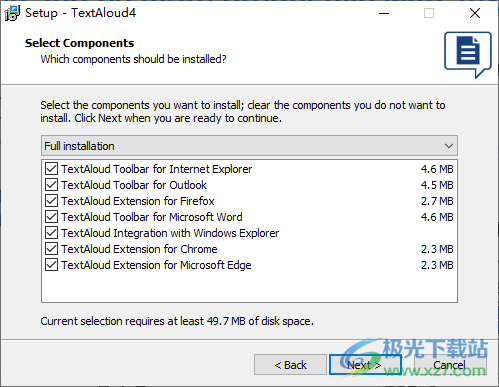The image size is (499, 387).
Task: Click the 'TextAloud Toolbar for Microsoft Word' label
Action: point(152,217)
